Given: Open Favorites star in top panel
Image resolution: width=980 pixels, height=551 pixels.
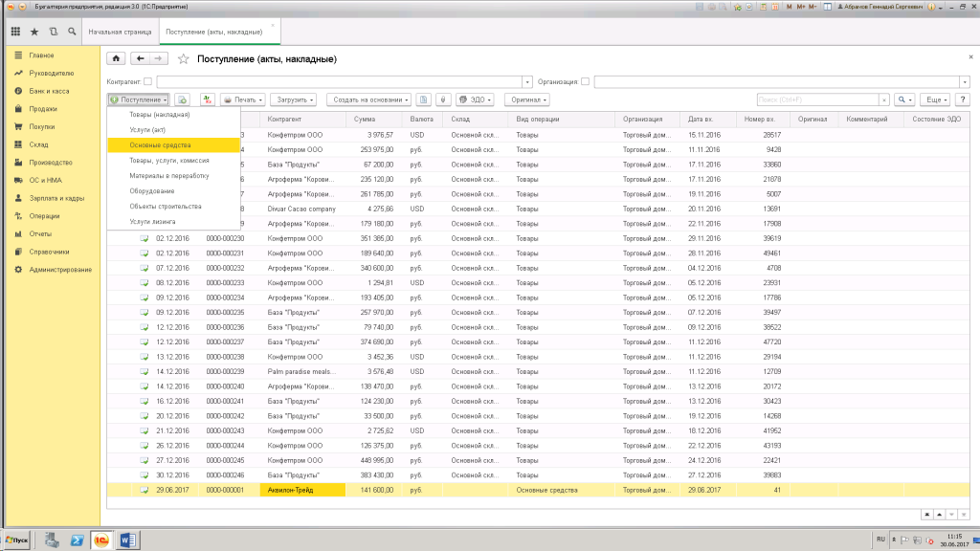Looking at the screenshot, I should coord(34,32).
